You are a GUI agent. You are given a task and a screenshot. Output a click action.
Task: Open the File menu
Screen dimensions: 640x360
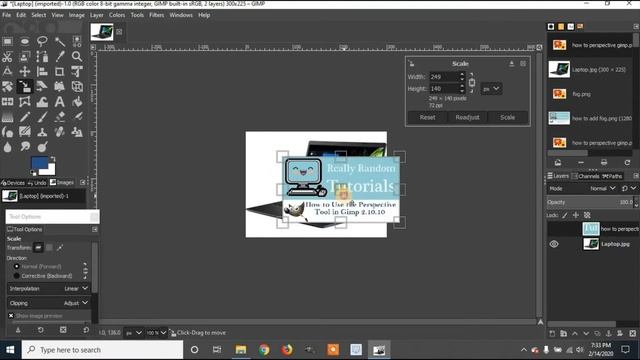7,15
